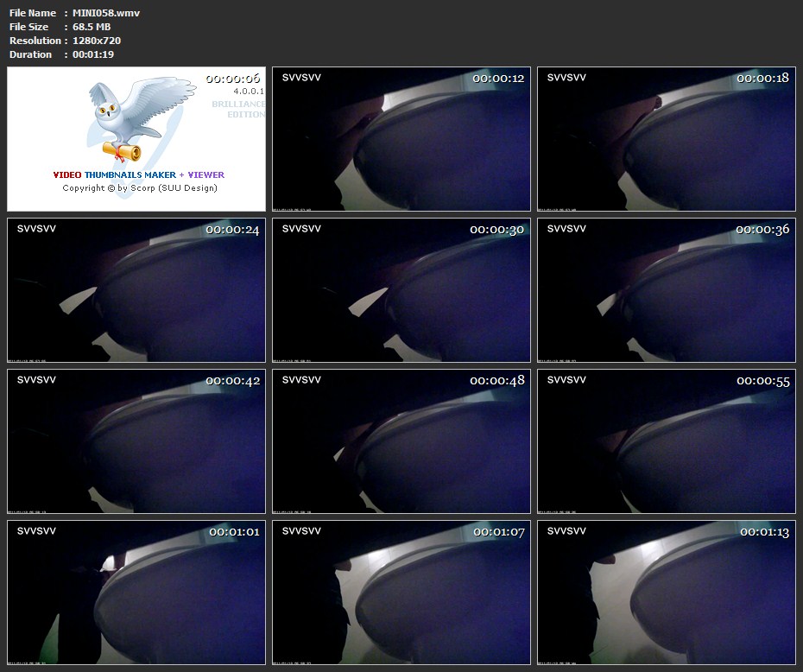803x672 pixels.
Task: Click the 00:01:13 timestamp label
Action: click(x=764, y=532)
